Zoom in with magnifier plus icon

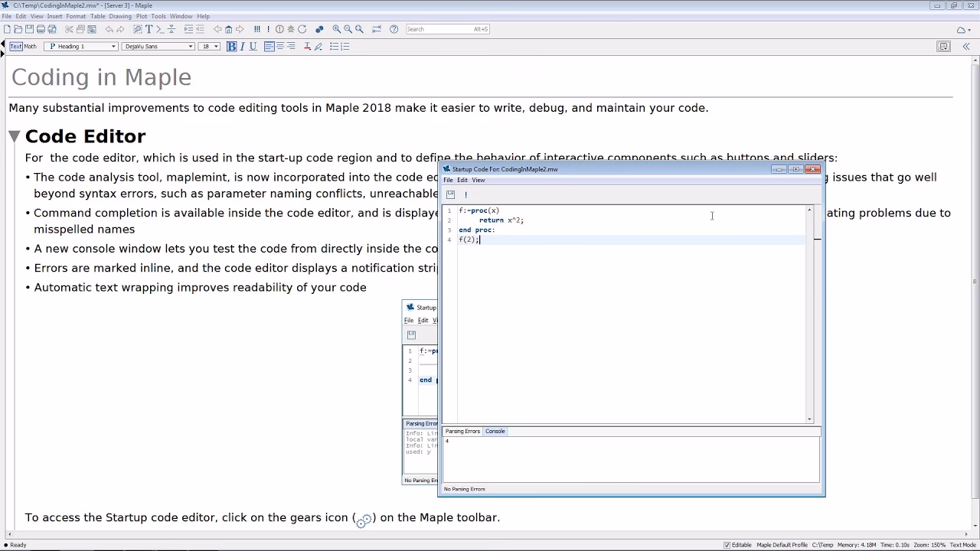[337, 29]
